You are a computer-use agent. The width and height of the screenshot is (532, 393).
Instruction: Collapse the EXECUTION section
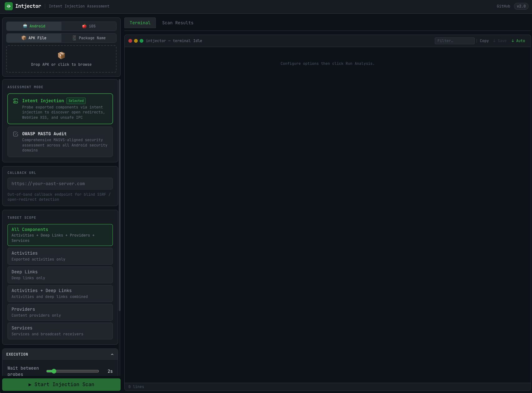coord(112,354)
